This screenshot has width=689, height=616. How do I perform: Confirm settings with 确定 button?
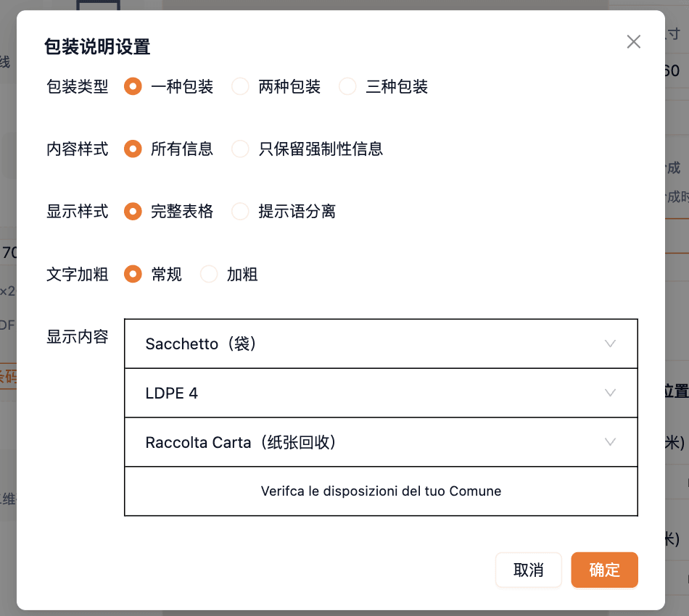(604, 570)
